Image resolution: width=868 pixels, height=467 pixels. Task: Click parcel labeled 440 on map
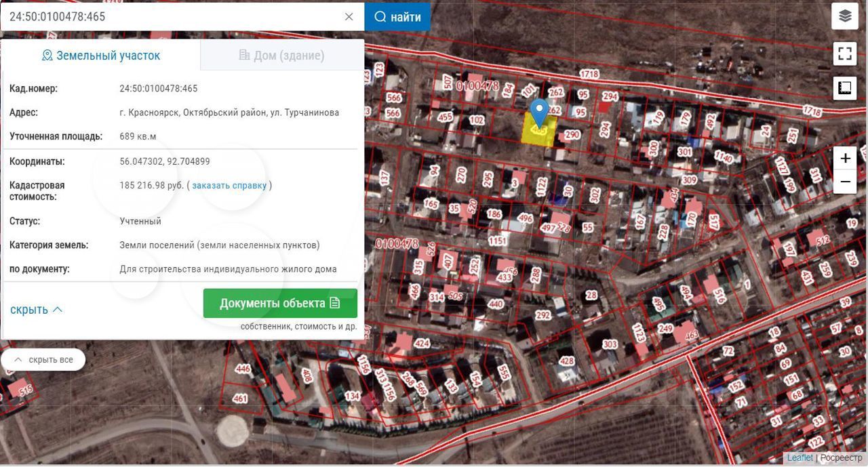(496, 304)
